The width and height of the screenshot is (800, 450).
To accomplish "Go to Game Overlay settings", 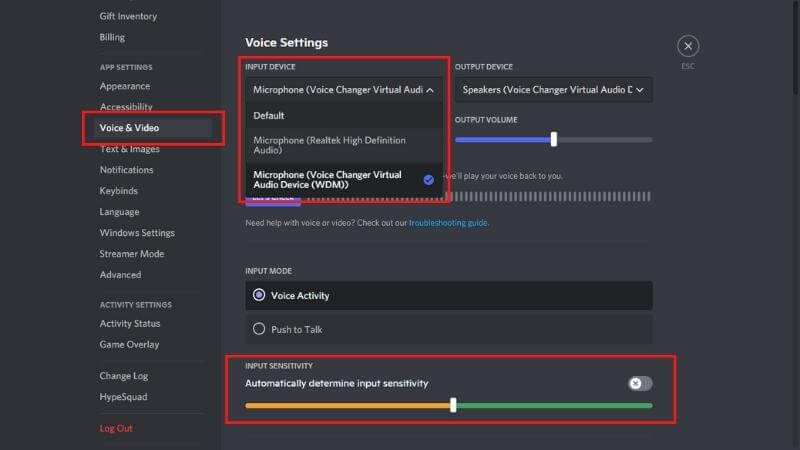I will pos(130,344).
